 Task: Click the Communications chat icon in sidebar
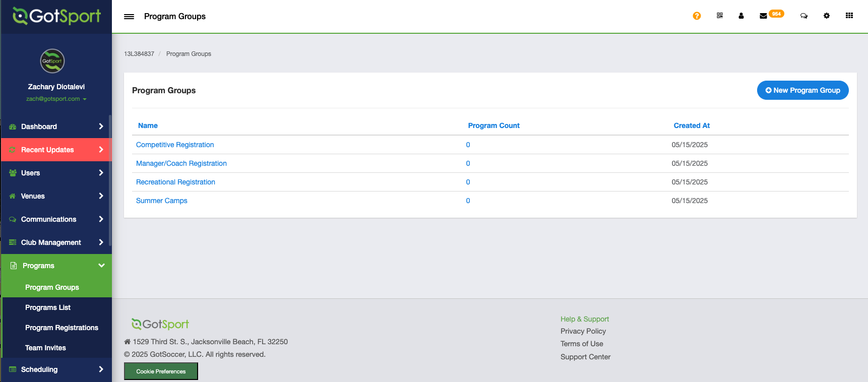pos(13,219)
